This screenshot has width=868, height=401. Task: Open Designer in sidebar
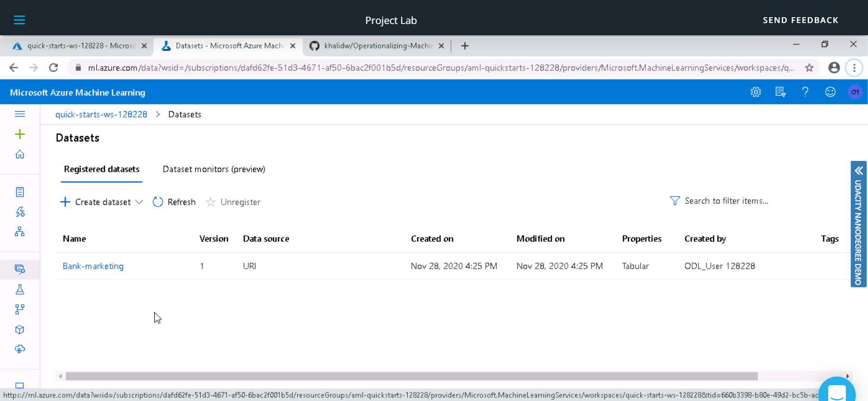(20, 232)
